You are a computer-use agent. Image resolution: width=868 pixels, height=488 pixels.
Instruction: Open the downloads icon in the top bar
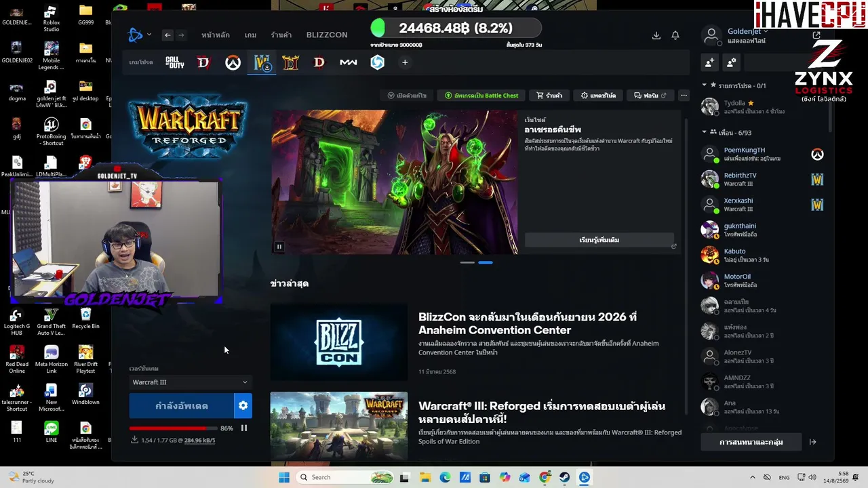(x=656, y=35)
